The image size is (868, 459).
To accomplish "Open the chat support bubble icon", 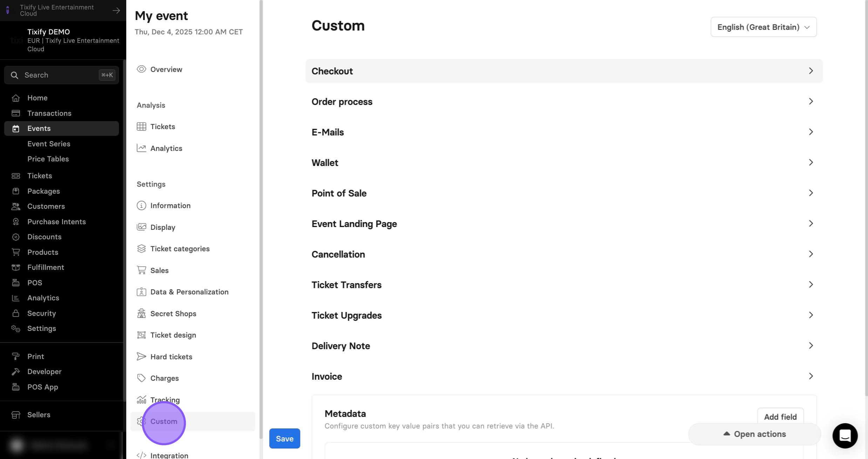I will (845, 435).
